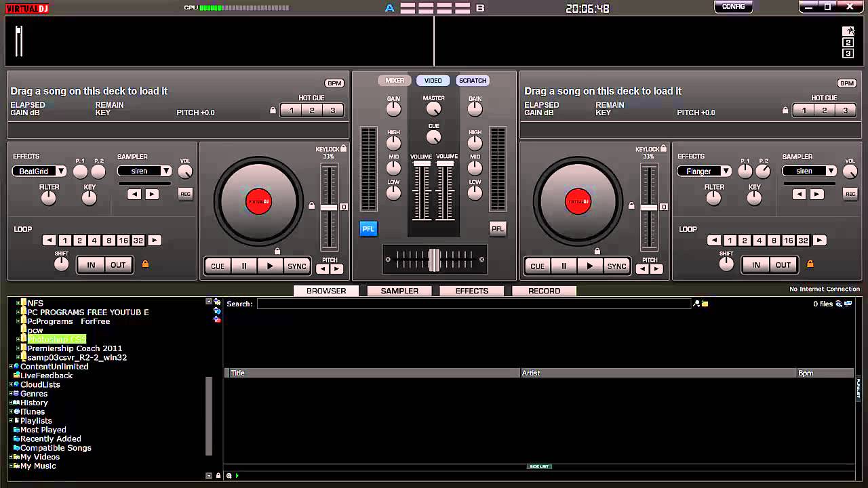Open the BROWSER tab
The width and height of the screenshot is (868, 488).
pyautogui.click(x=326, y=291)
